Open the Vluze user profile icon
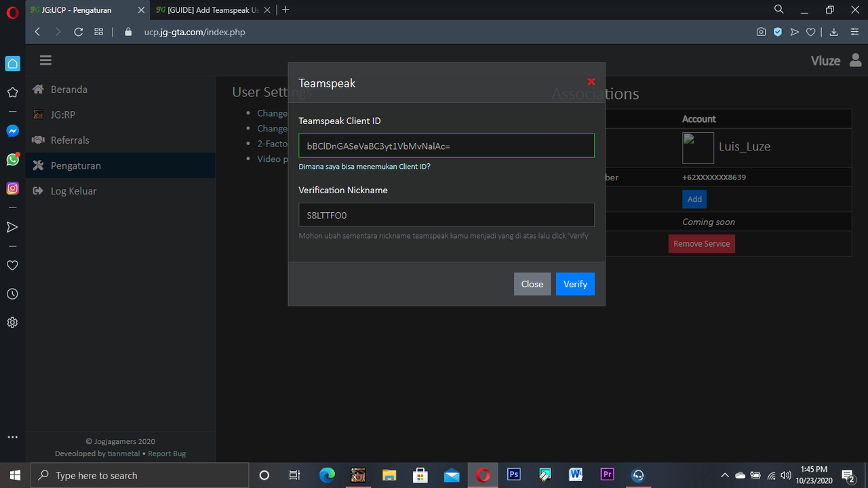 pos(855,60)
